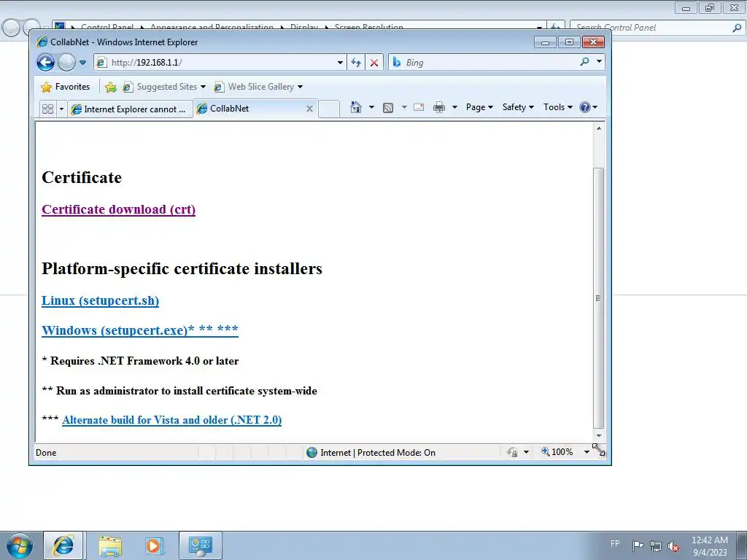The width and height of the screenshot is (747, 560).
Task: Open a new blank tab
Action: point(329,109)
